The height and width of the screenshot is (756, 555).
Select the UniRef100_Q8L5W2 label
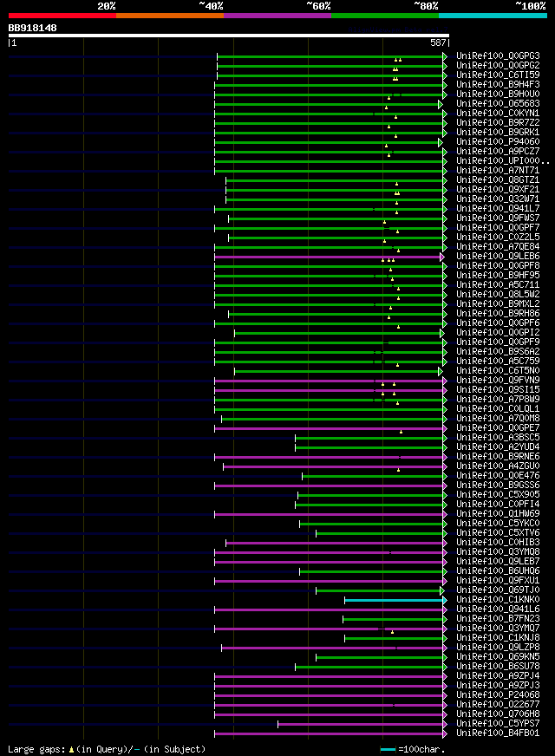point(498,295)
